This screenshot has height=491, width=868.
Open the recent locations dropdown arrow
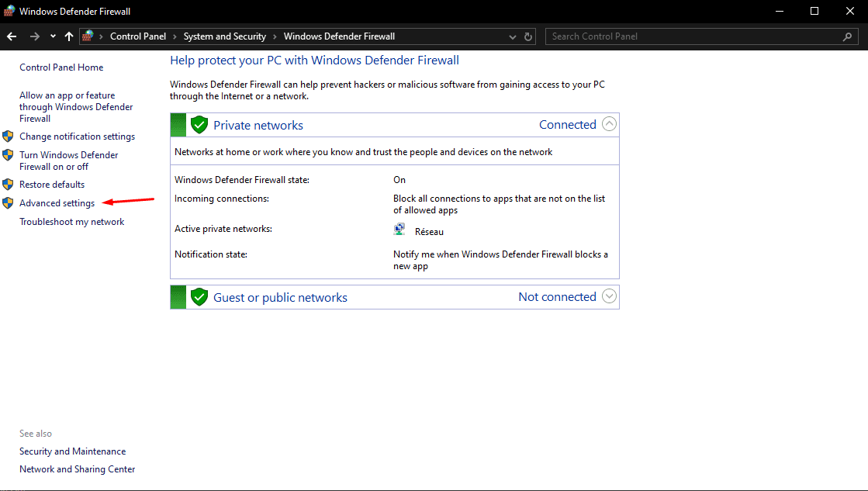pyautogui.click(x=53, y=36)
